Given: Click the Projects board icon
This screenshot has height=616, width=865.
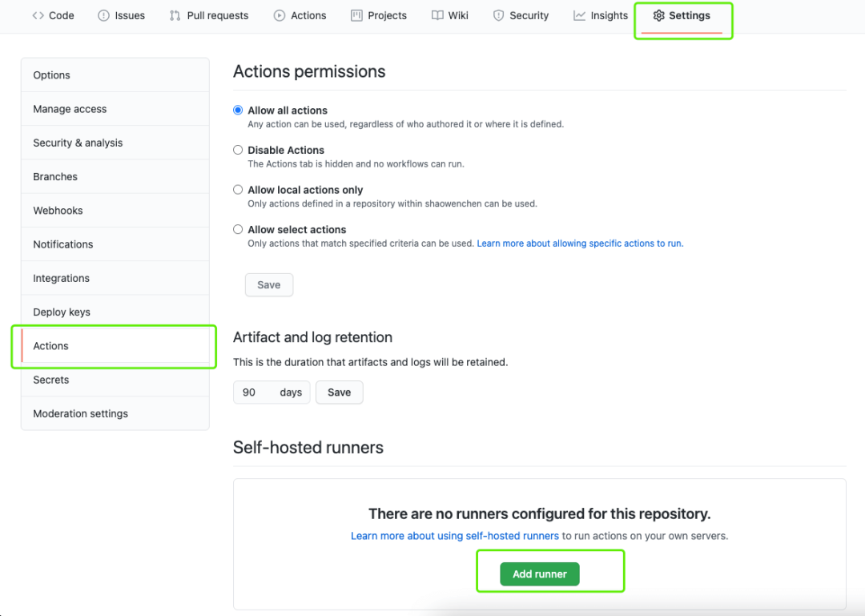Looking at the screenshot, I should coord(356,15).
